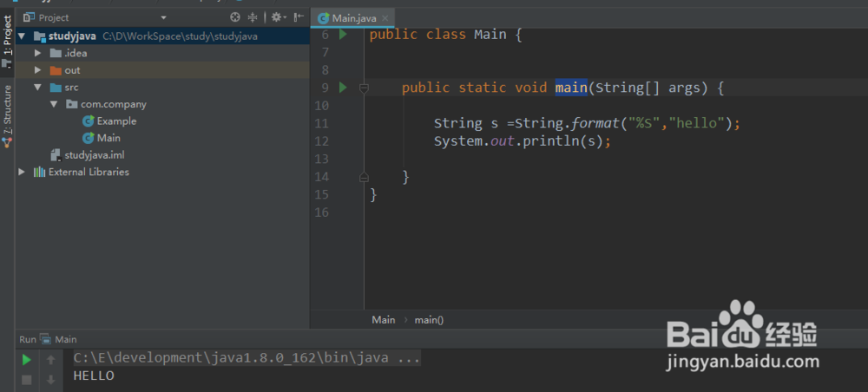Hide the Project tool window with the hide icon
The height and width of the screenshot is (392, 868).
pyautogui.click(x=299, y=17)
